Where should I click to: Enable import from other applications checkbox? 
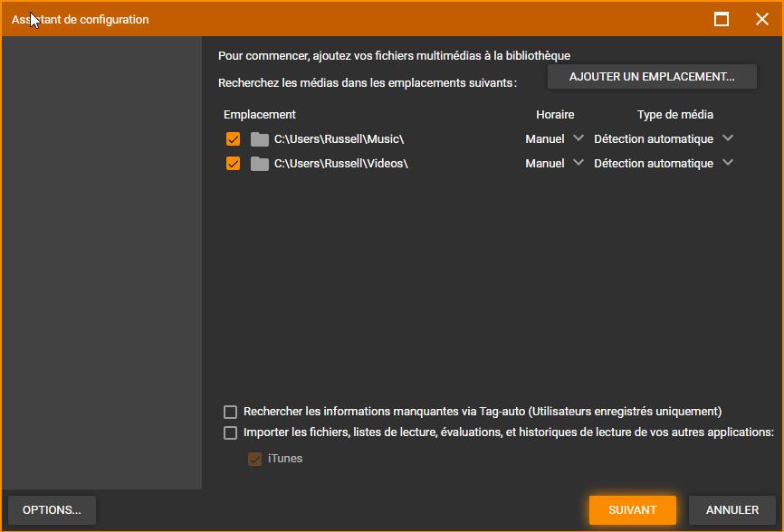point(231,432)
